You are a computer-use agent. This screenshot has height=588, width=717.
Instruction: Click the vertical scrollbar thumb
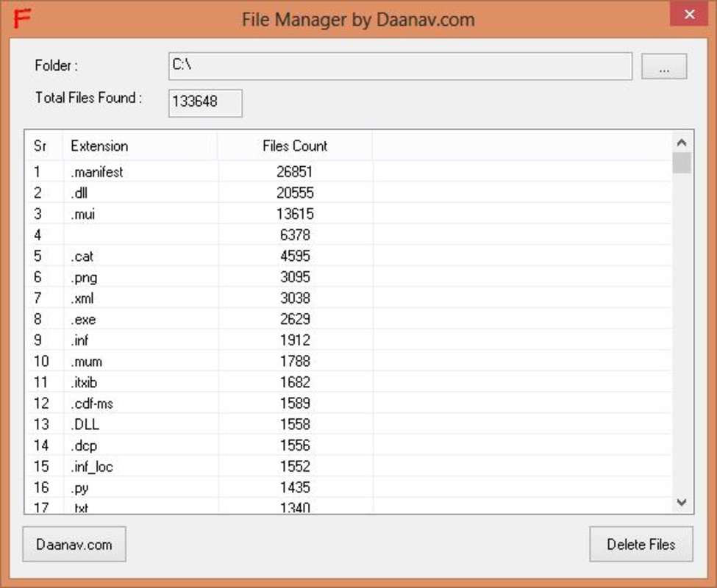681,163
